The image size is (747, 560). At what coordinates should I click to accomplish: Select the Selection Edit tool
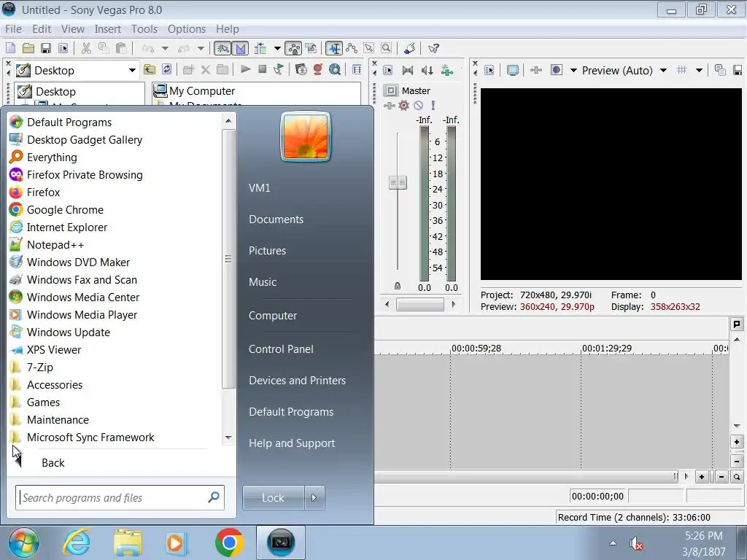(368, 48)
